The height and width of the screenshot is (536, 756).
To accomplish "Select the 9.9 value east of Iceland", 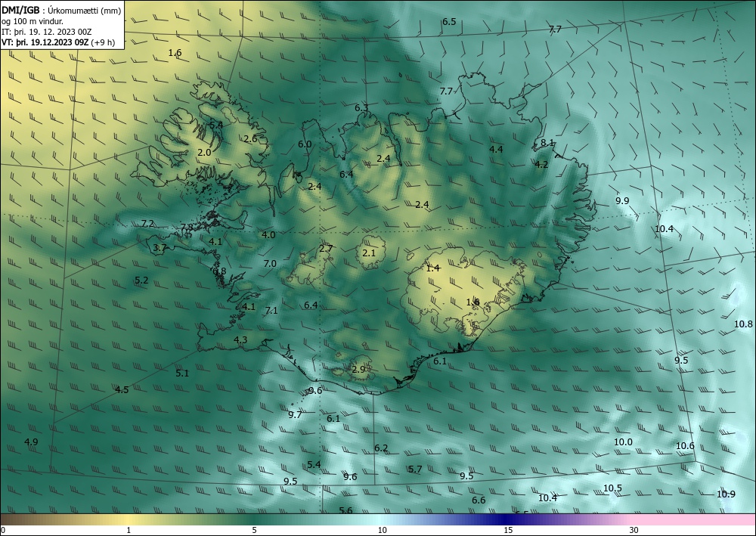I will 622,201.
